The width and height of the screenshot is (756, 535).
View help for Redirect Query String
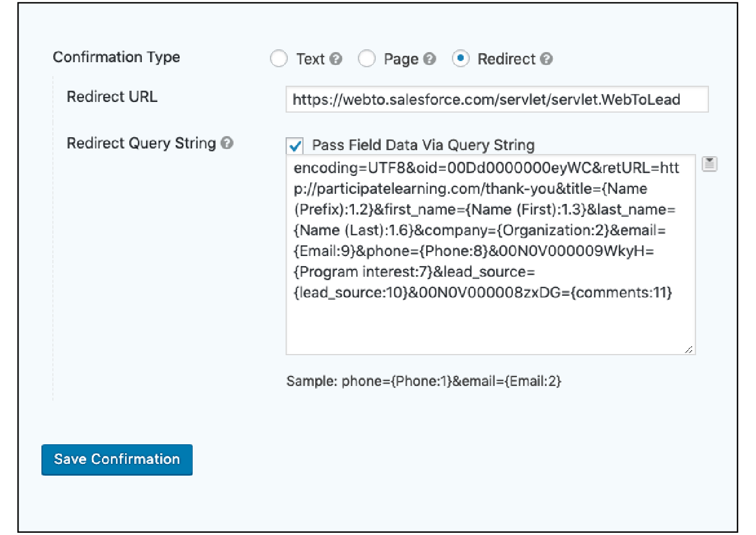pyautogui.click(x=226, y=143)
